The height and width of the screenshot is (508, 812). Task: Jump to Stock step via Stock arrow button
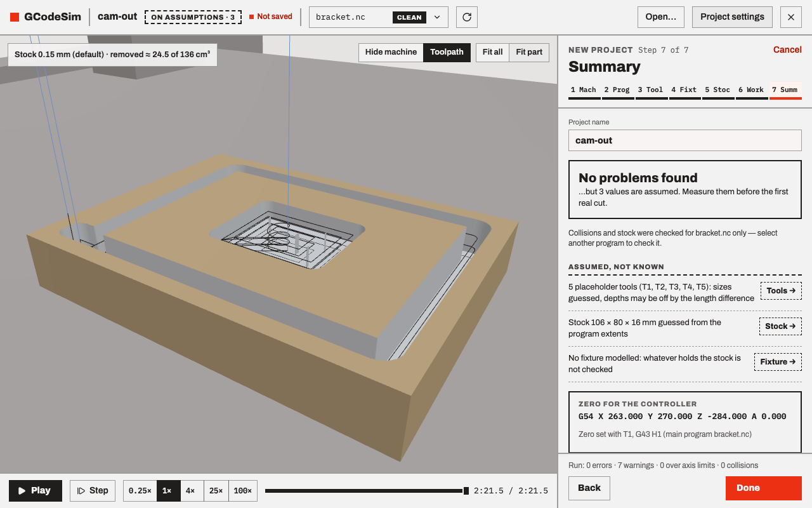point(780,326)
